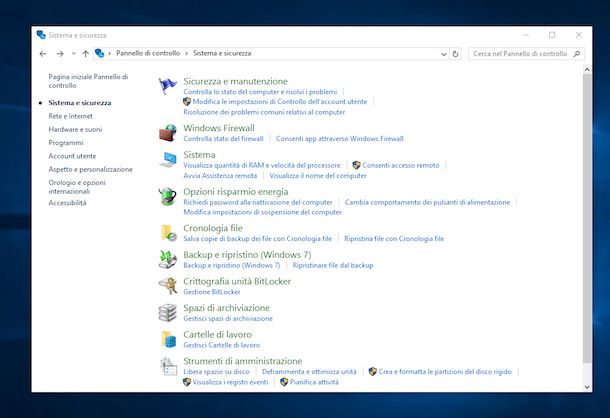Go back using the back arrow
The width and height of the screenshot is (610, 418).
[x=43, y=53]
